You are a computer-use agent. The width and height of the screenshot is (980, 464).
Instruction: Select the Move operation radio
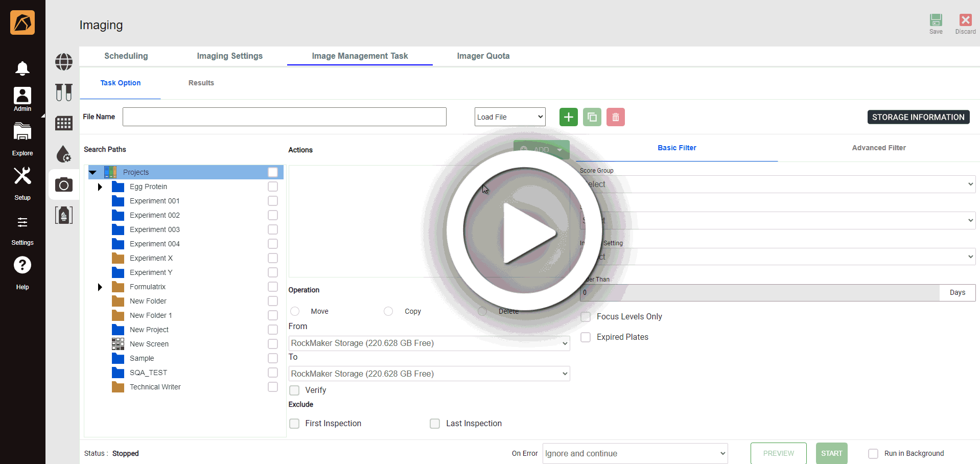pyautogui.click(x=295, y=311)
